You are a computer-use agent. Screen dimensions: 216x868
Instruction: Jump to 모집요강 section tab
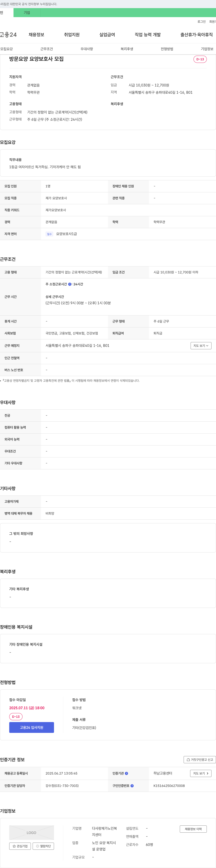(x=6, y=49)
